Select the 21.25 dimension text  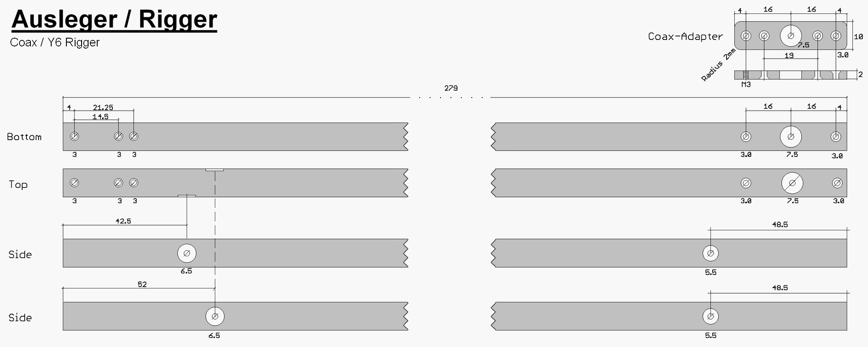103,108
